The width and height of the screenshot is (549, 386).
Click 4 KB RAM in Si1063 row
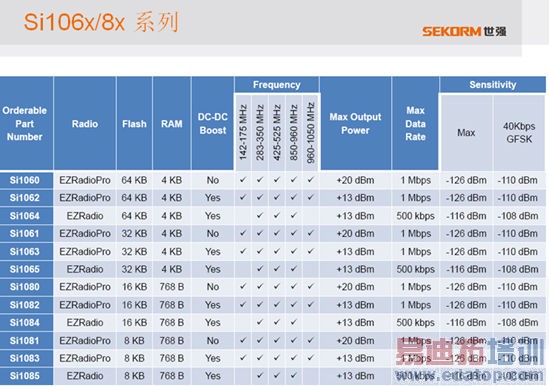click(x=172, y=251)
